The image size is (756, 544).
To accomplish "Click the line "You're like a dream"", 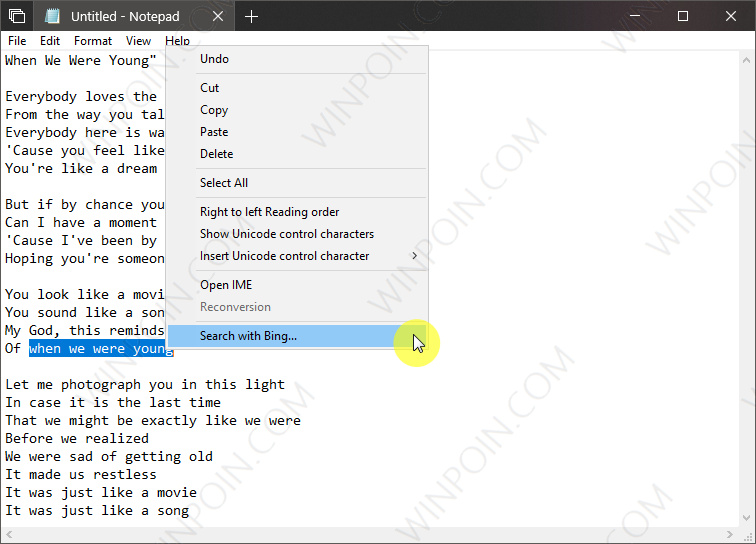I will click(81, 168).
